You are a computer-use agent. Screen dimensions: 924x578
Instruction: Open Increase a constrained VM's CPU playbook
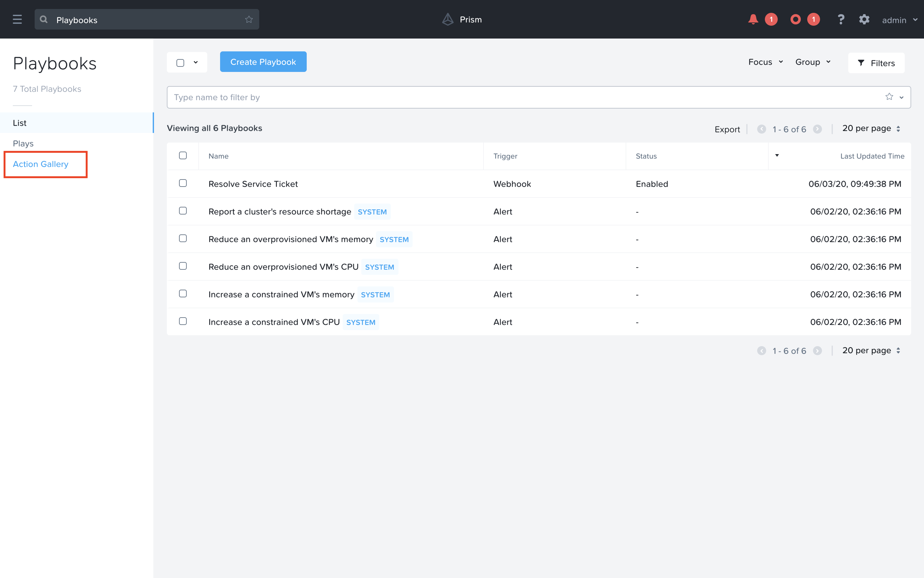[x=274, y=322]
